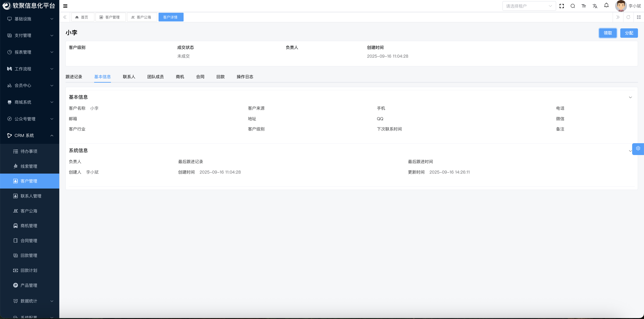Open the blue settings gear panel
The height and width of the screenshot is (319, 644).
coord(638,149)
